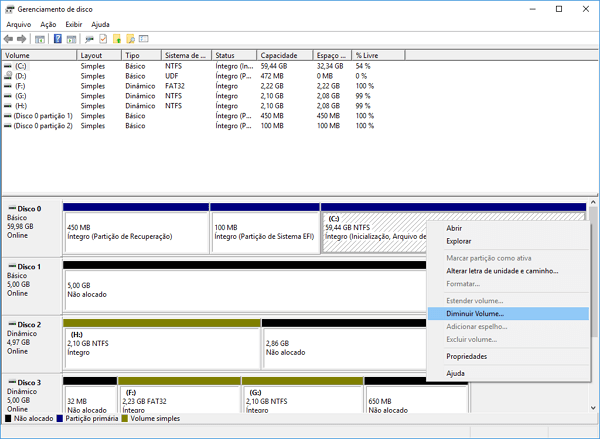Open the Arquivo menu
The image size is (600, 439).
click(x=19, y=23)
